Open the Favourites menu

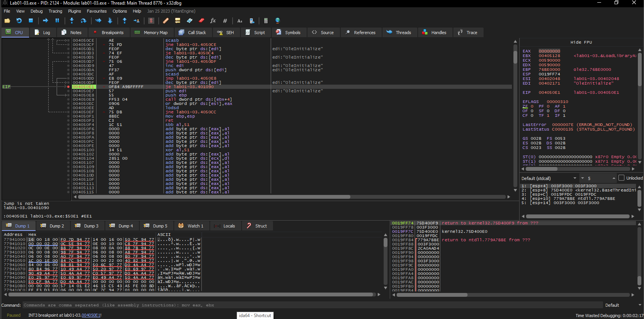(97, 11)
